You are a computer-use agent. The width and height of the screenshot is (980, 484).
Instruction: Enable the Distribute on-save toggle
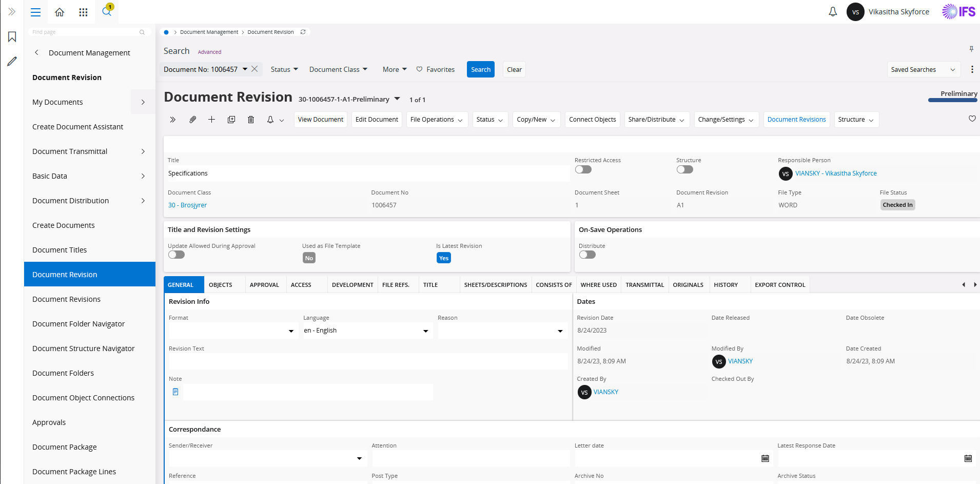tap(587, 255)
